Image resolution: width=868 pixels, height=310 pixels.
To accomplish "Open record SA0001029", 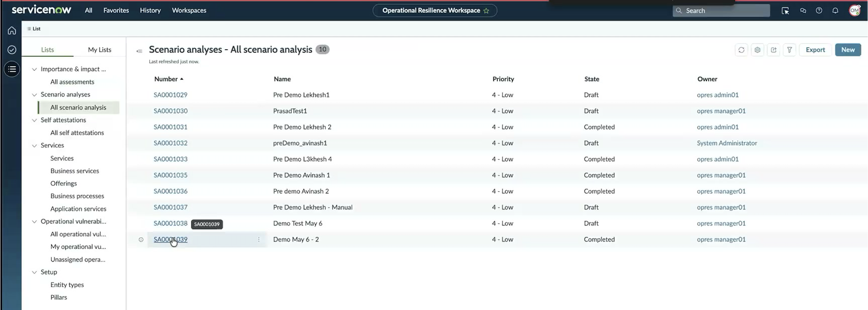I will coord(170,95).
